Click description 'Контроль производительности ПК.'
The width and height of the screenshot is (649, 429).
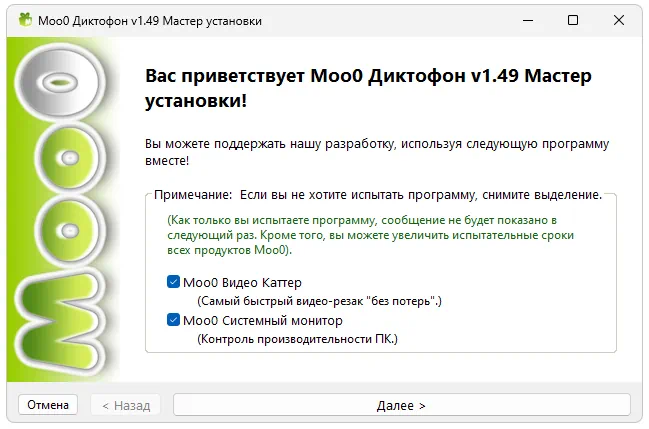click(297, 339)
